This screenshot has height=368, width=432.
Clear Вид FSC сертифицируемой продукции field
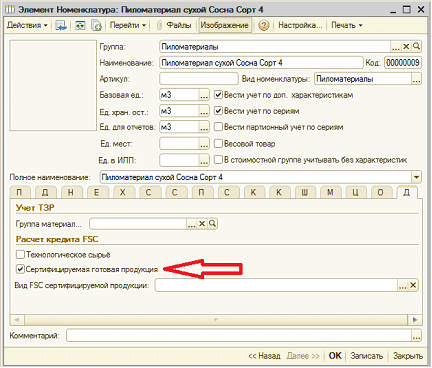click(x=413, y=285)
